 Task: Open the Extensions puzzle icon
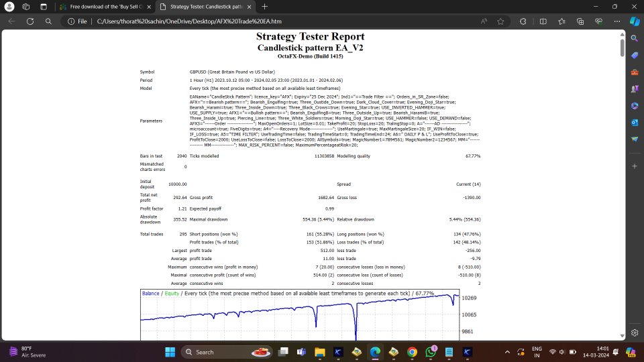(523, 21)
